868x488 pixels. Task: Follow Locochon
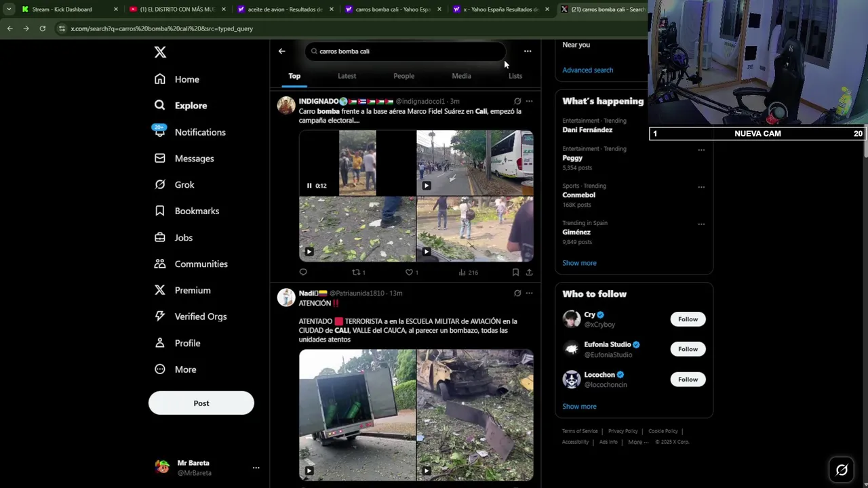tap(688, 380)
